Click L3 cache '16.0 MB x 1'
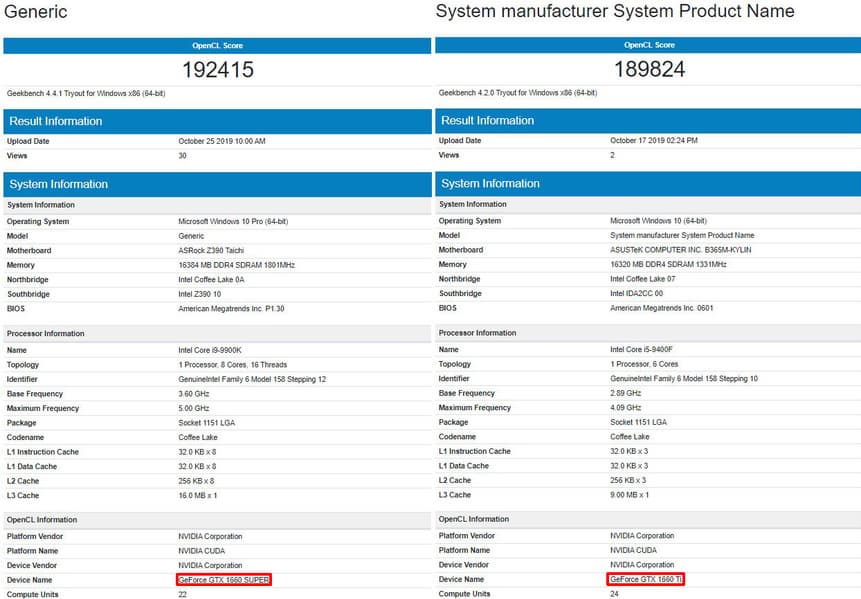 [x=198, y=496]
